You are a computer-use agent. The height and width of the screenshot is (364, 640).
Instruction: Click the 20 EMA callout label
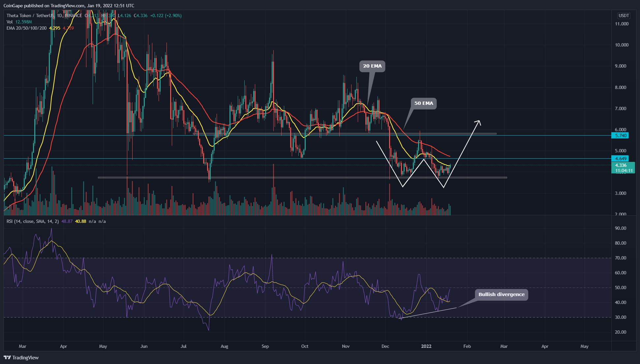tap(372, 66)
